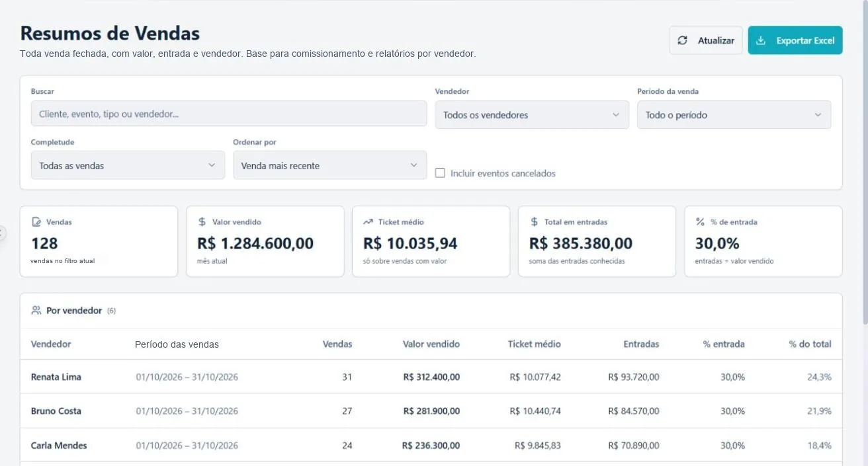Image resolution: width=868 pixels, height=466 pixels.
Task: Click the 18,4% share of total
Action: [819, 446]
